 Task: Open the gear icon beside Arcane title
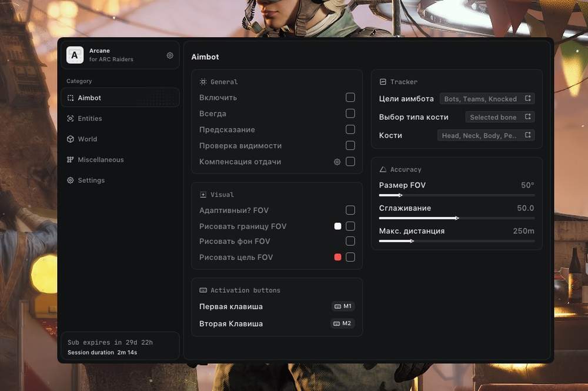170,55
